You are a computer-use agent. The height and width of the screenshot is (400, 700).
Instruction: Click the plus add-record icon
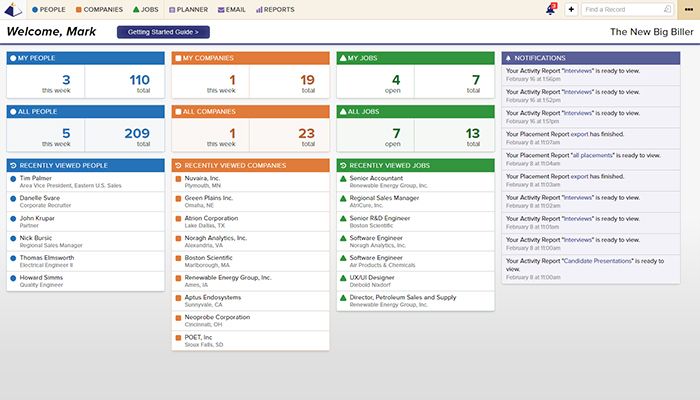tap(571, 9)
